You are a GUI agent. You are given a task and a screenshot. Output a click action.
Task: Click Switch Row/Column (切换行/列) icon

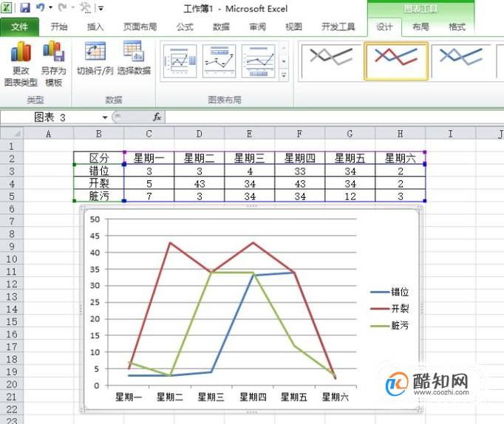(95, 58)
